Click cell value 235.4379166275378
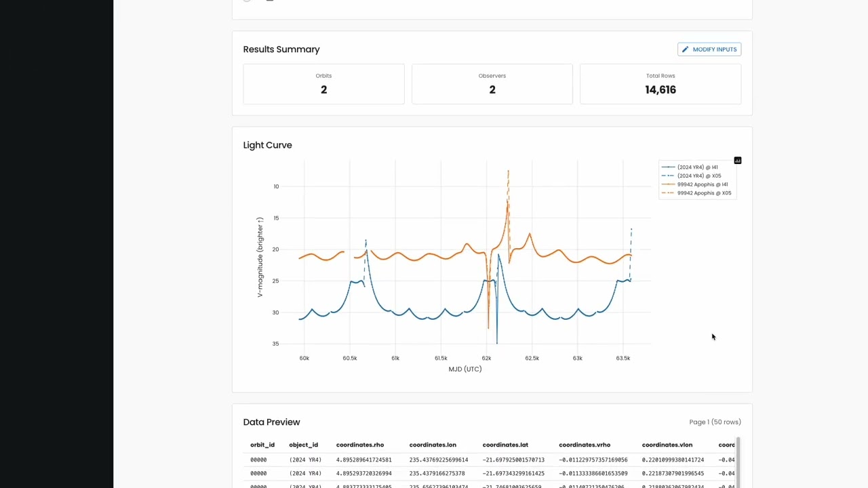This screenshot has width=868, height=488. pyautogui.click(x=437, y=473)
